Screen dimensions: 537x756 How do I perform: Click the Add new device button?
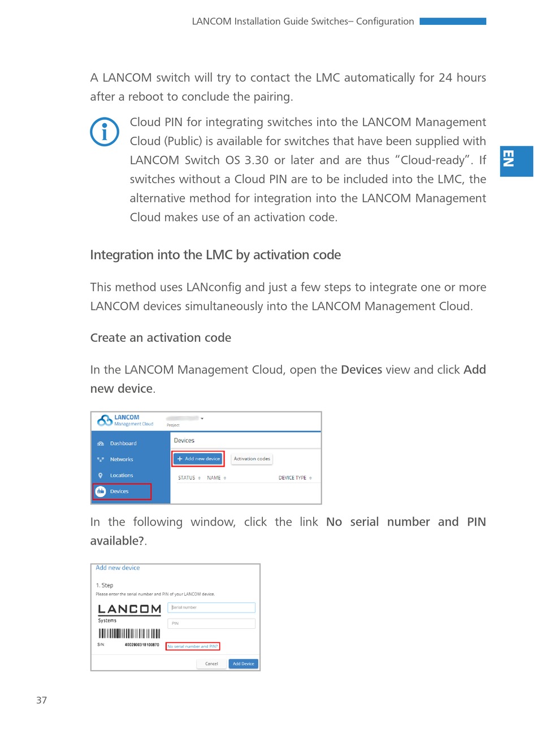pyautogui.click(x=198, y=459)
